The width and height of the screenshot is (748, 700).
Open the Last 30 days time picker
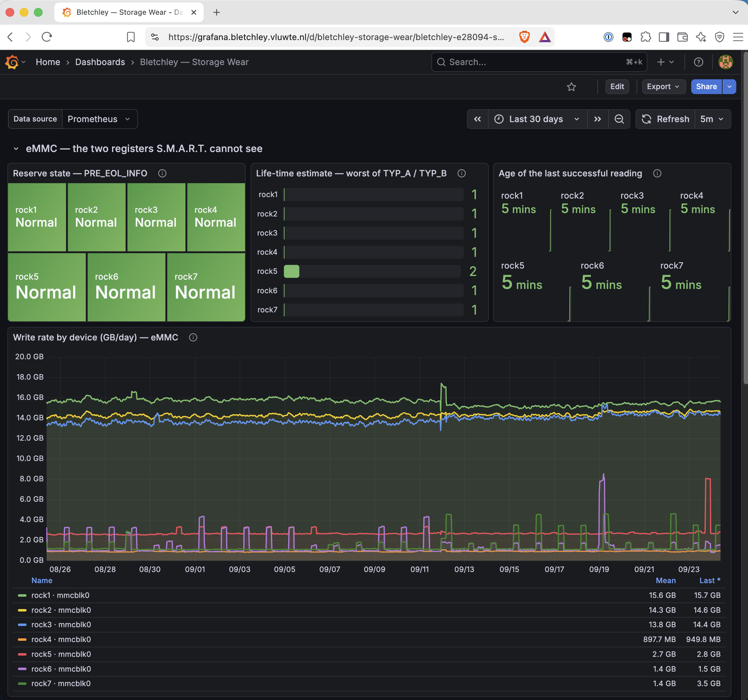click(x=537, y=119)
